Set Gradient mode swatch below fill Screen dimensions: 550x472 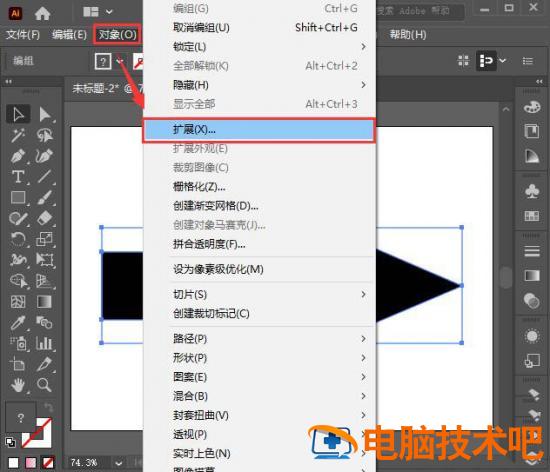[x=31, y=463]
